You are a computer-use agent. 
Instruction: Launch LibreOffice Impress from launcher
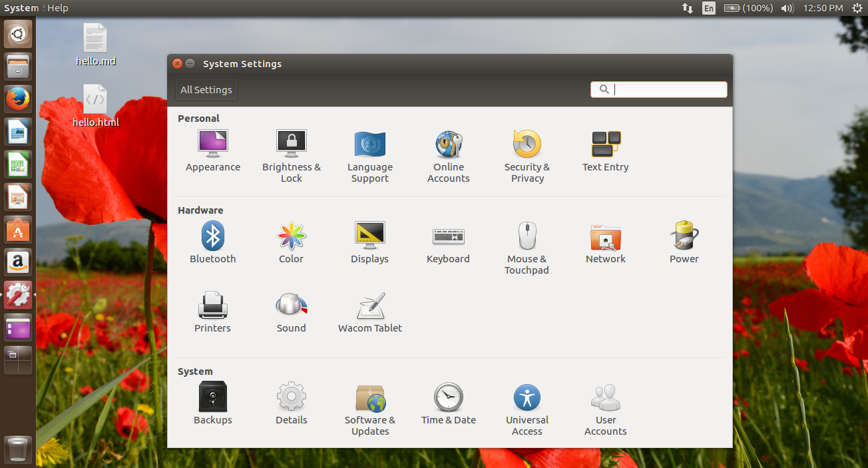pyautogui.click(x=18, y=196)
